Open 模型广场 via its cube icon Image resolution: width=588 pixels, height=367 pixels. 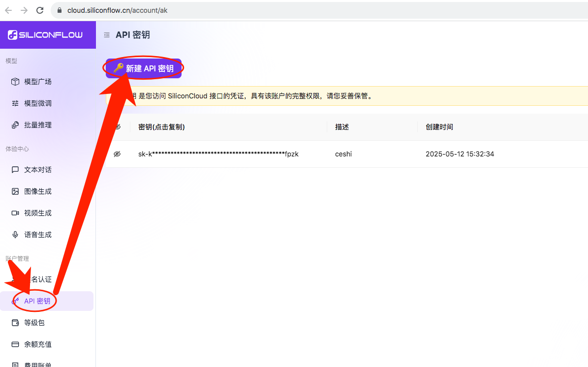pos(15,81)
